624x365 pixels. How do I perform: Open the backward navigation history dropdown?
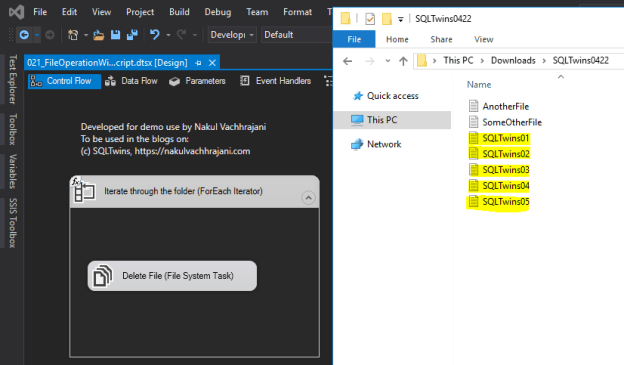37,35
